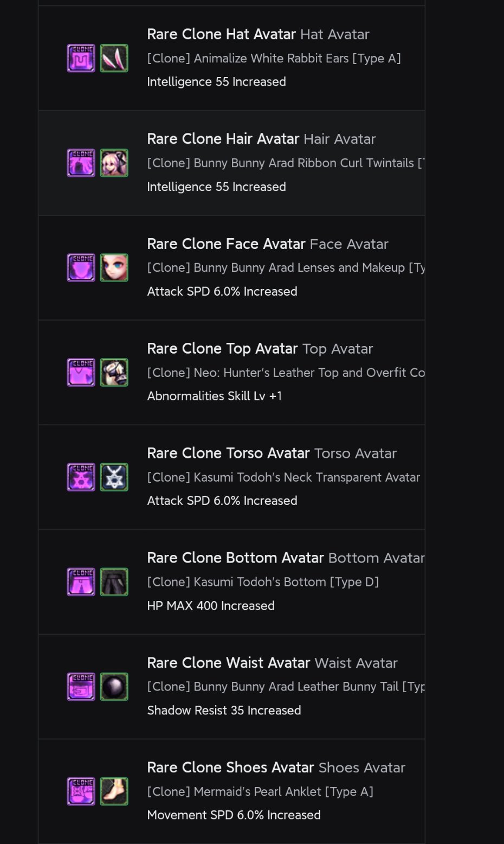Select the Rare Clone Top Avatar title

[x=222, y=348]
